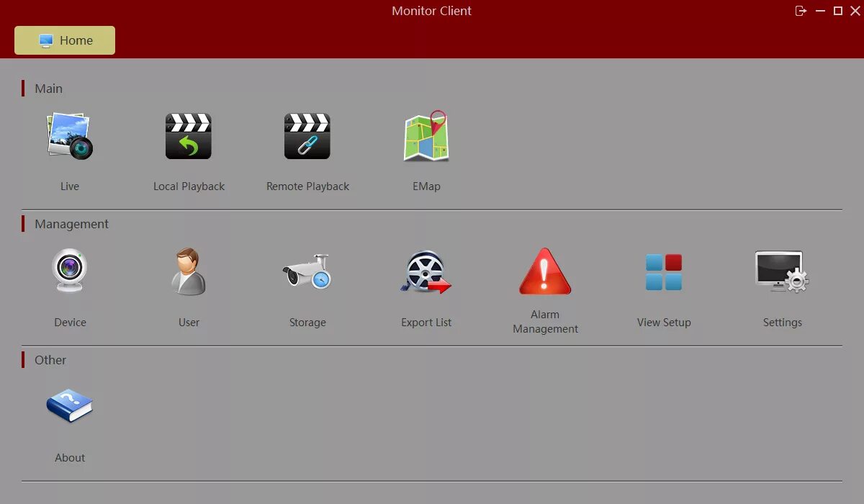The image size is (864, 504).
Task: Open the Live view camera icon
Action: tap(70, 136)
